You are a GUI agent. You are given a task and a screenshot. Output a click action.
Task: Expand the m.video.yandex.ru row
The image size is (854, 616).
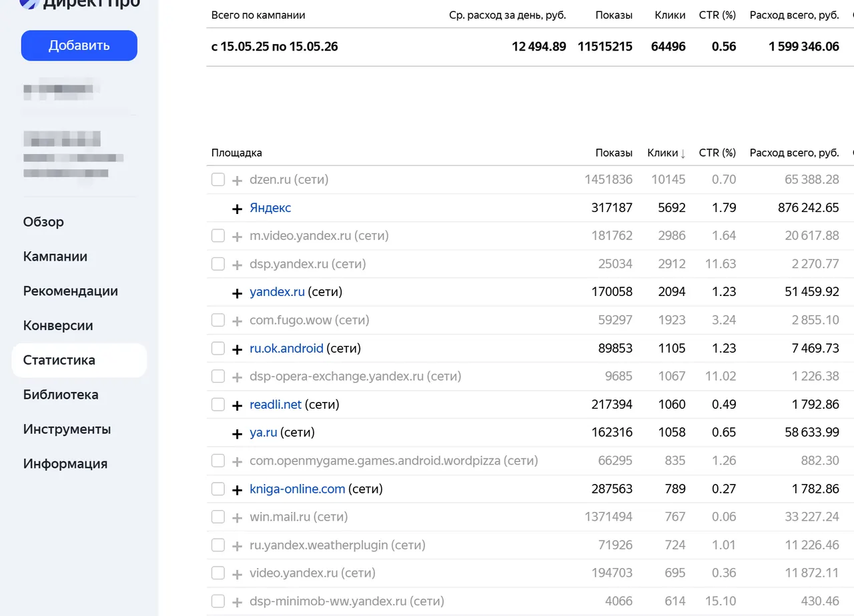pyautogui.click(x=237, y=236)
